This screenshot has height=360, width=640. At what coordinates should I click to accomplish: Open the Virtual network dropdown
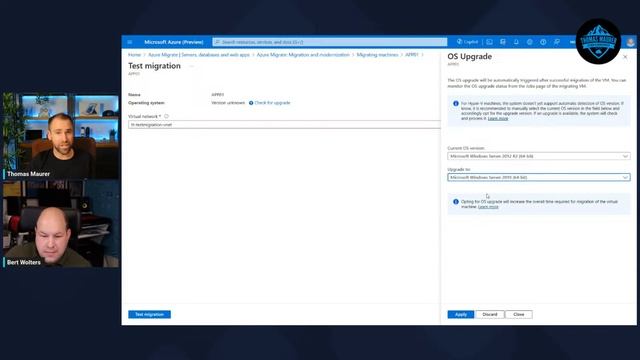click(x=284, y=124)
